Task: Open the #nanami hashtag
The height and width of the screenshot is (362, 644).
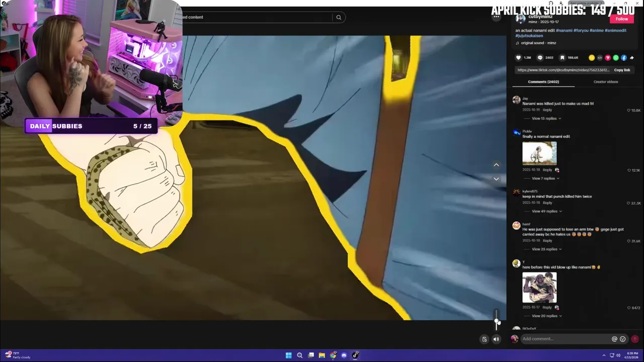Action: click(x=564, y=31)
